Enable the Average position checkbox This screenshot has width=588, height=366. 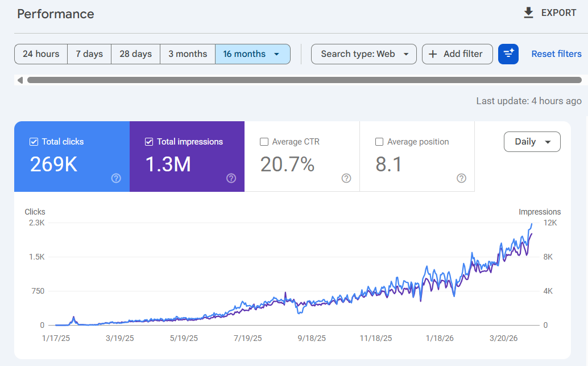[x=379, y=142]
